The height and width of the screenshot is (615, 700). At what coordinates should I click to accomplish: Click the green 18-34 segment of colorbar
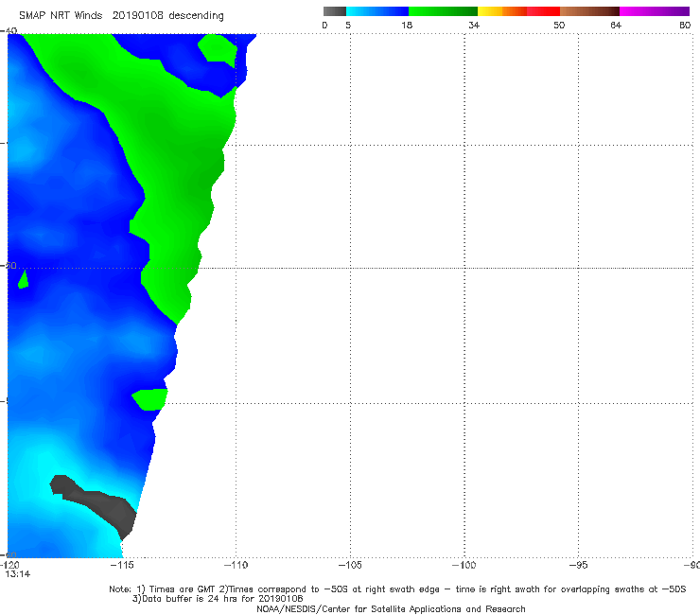pyautogui.click(x=443, y=11)
